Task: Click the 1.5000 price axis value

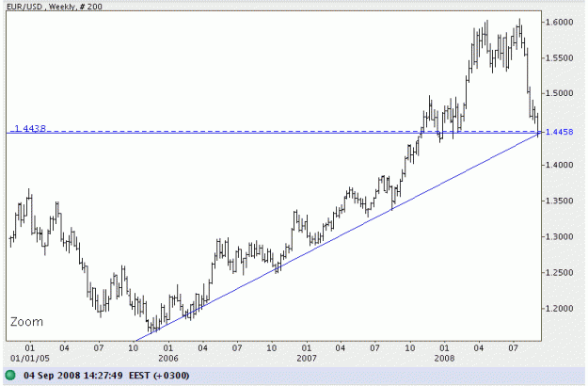Action: click(559, 93)
